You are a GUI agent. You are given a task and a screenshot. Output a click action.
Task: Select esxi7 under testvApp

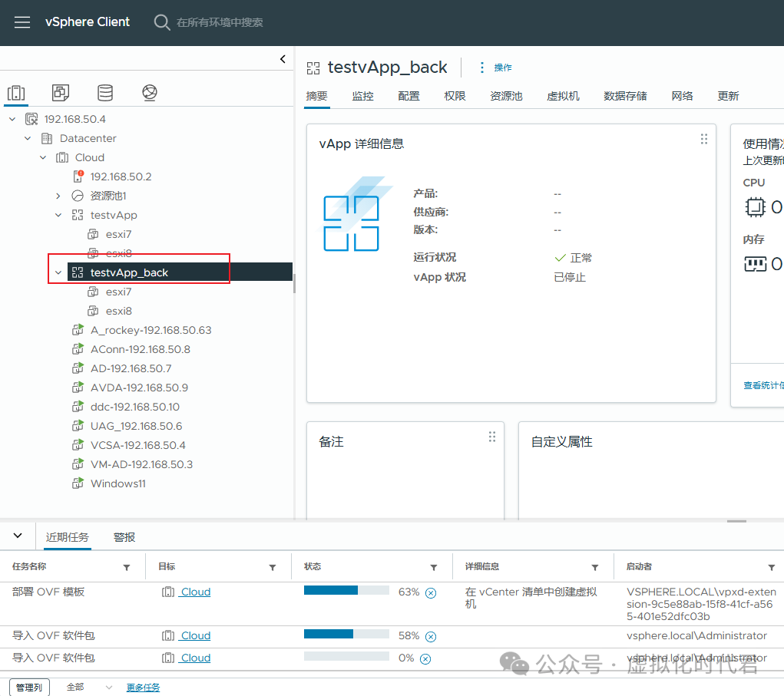point(118,234)
